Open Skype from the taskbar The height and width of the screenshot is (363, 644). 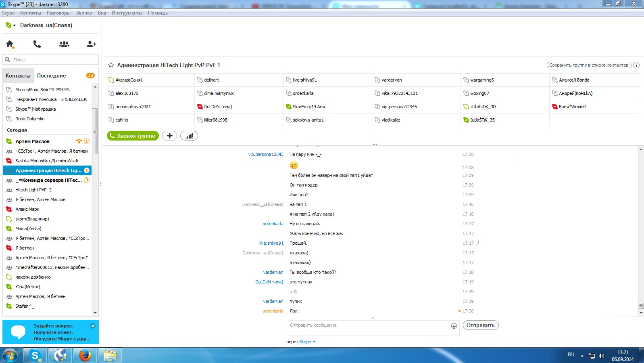[x=35, y=356]
